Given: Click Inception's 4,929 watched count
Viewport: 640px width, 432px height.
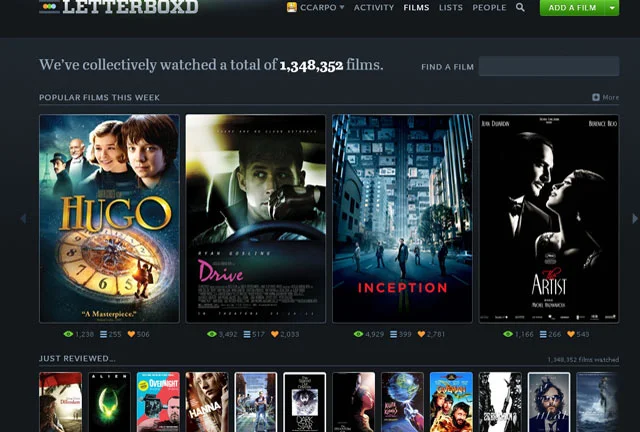Looking at the screenshot, I should (x=375, y=334).
